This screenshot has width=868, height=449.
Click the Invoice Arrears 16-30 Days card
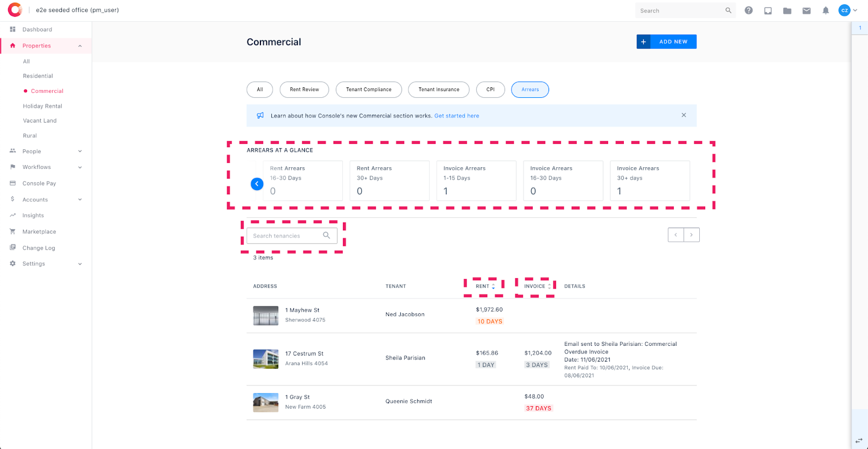point(563,181)
